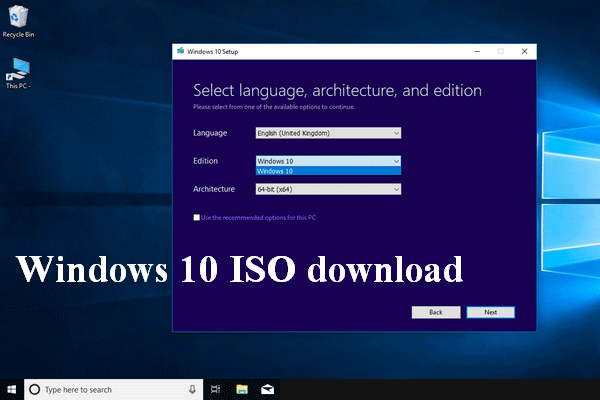This screenshot has height=400, width=600.
Task: Launch File Explorer from the taskbar
Action: pyautogui.click(x=242, y=390)
